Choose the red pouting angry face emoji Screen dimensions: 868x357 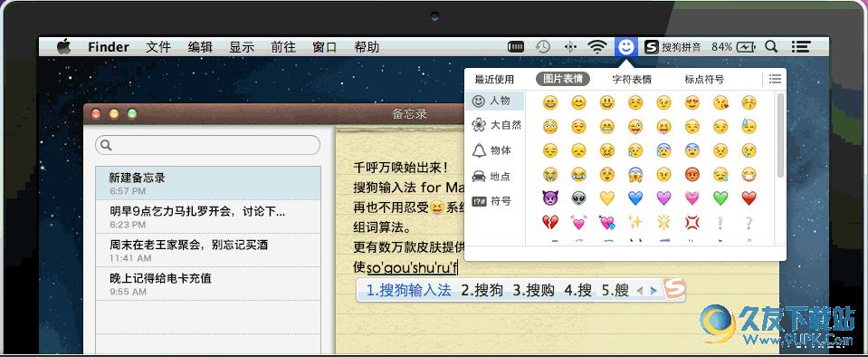coord(692,174)
